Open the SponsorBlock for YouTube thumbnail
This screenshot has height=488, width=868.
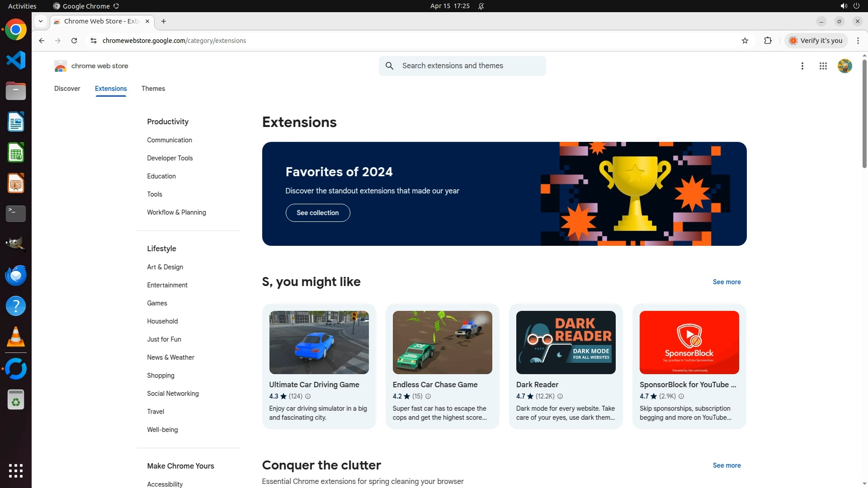click(x=689, y=343)
